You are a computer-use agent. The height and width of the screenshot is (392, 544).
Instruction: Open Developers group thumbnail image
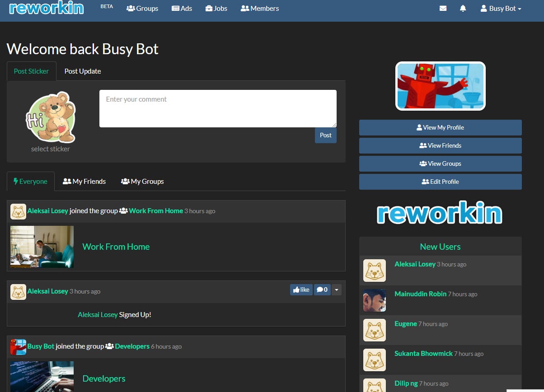click(x=42, y=377)
